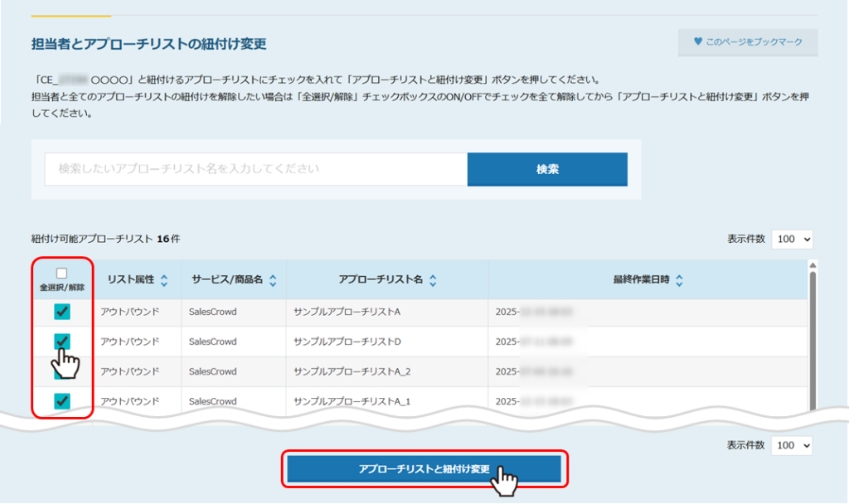Click アウトバウンド in the サンプルアプローチリストD row

click(x=129, y=342)
